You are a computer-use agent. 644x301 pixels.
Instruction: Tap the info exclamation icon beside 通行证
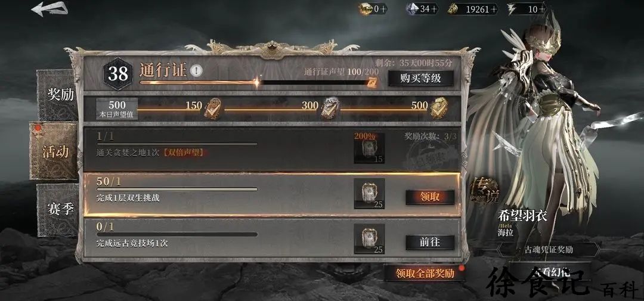tap(197, 70)
